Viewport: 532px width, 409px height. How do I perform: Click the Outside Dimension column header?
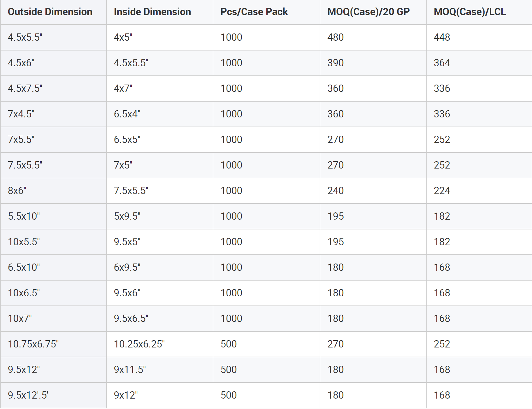point(53,12)
